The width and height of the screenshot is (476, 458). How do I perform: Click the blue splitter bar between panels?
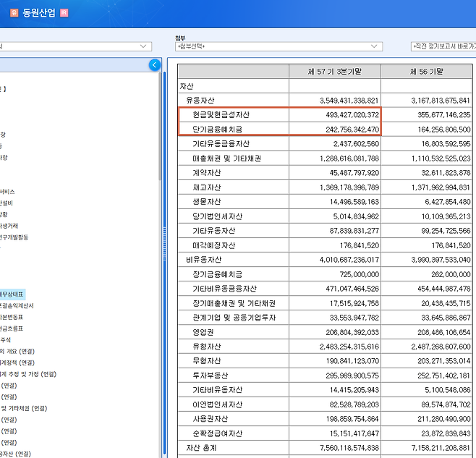pos(167,253)
